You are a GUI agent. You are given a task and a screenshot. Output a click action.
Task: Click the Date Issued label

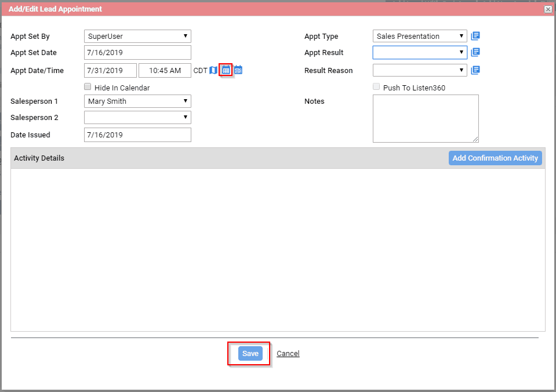click(x=31, y=135)
